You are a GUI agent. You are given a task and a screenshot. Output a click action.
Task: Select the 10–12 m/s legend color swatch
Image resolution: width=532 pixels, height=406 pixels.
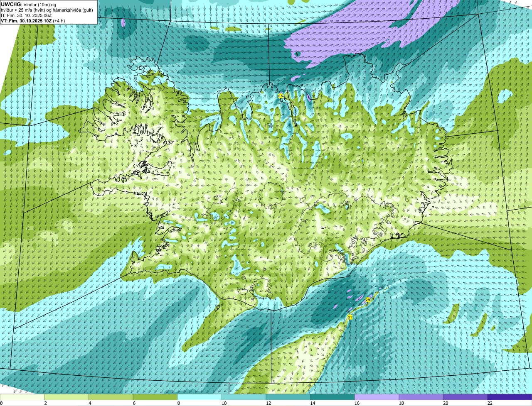click(244, 397)
